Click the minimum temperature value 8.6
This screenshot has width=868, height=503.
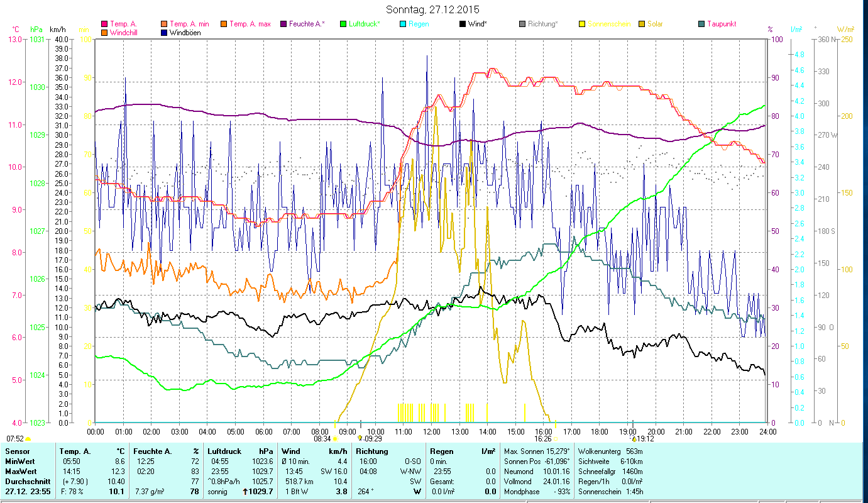120,461
